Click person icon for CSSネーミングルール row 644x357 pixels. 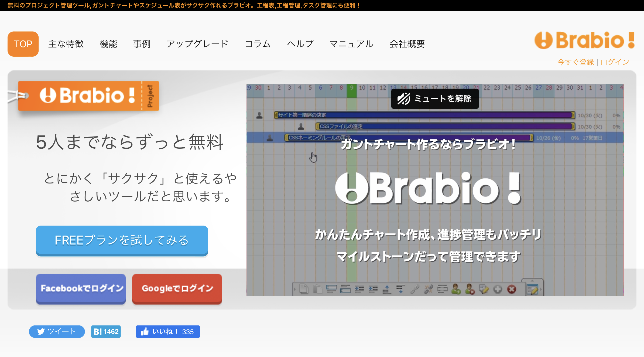point(270,138)
